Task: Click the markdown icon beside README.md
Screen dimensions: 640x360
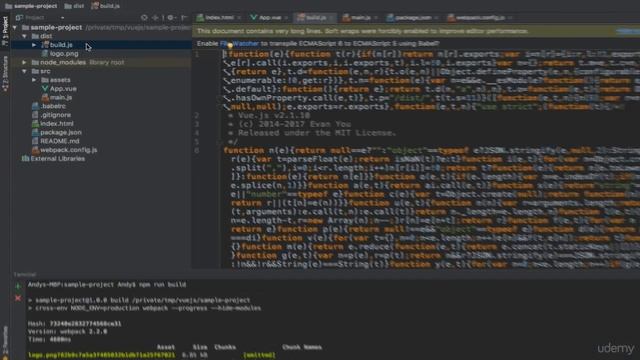Action: pos(35,141)
